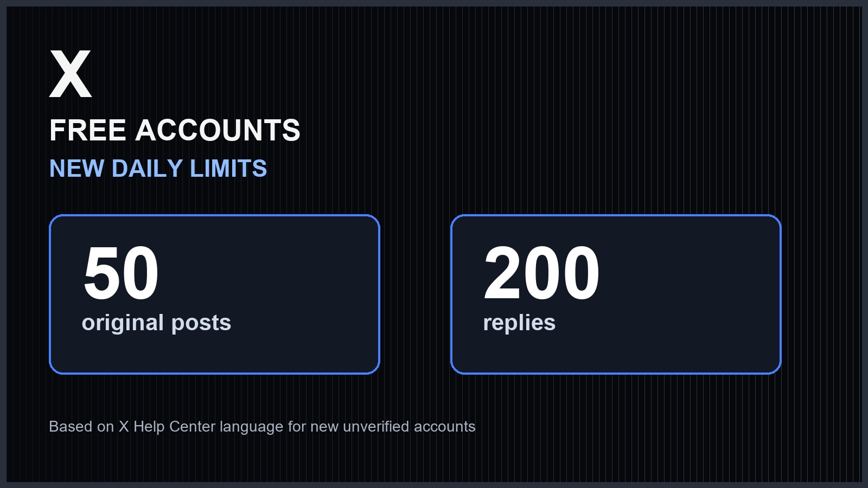
Task: Open the 50 original posts card
Action: click(214, 294)
